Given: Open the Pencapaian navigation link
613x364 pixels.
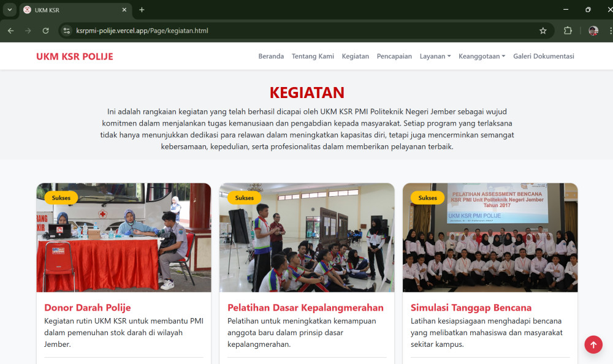Looking at the screenshot, I should (394, 56).
